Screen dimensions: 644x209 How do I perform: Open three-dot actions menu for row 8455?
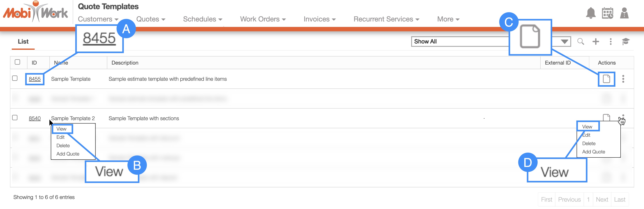(x=623, y=79)
